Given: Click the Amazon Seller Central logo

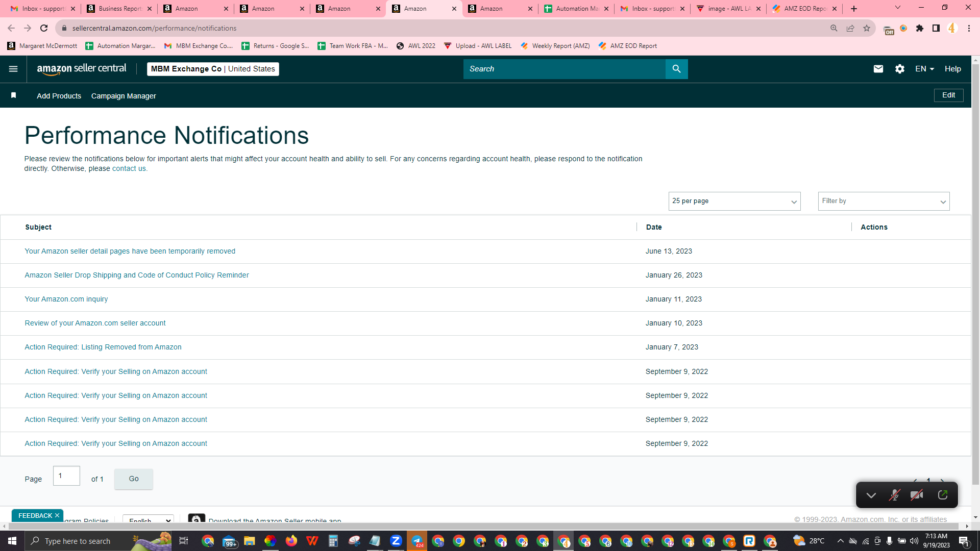Looking at the screenshot, I should [x=82, y=69].
